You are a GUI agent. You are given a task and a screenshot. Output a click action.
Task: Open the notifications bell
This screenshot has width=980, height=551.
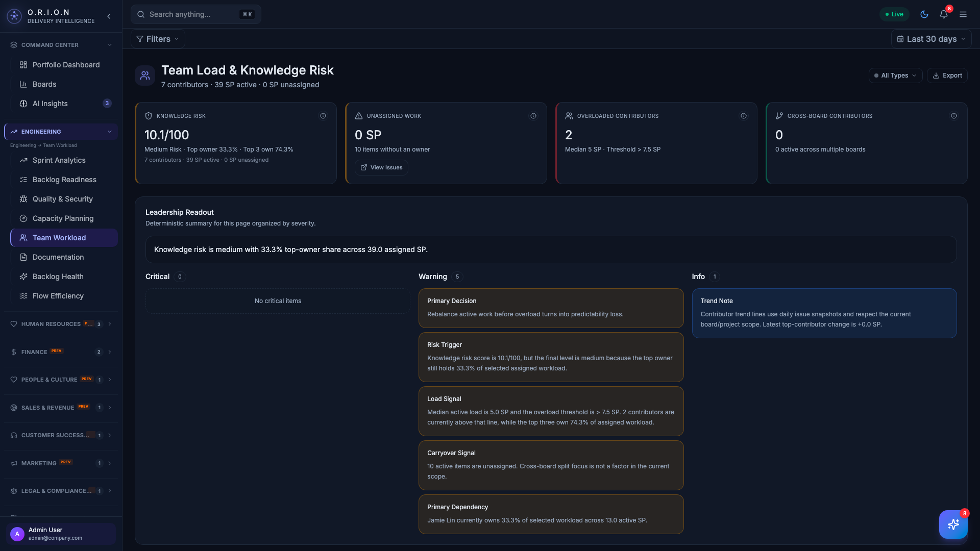(944, 14)
